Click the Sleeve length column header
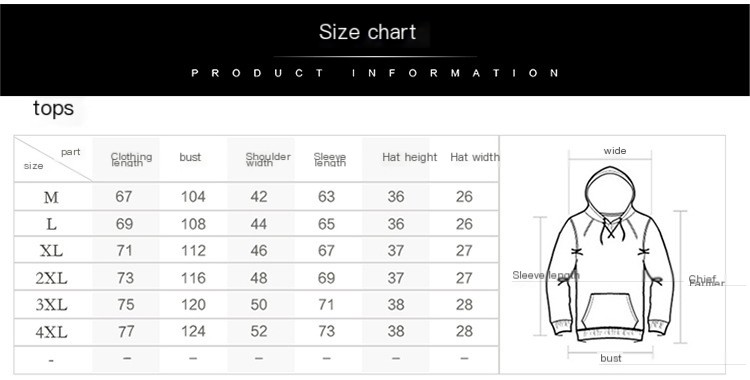This screenshot has width=750, height=380. pos(330,159)
